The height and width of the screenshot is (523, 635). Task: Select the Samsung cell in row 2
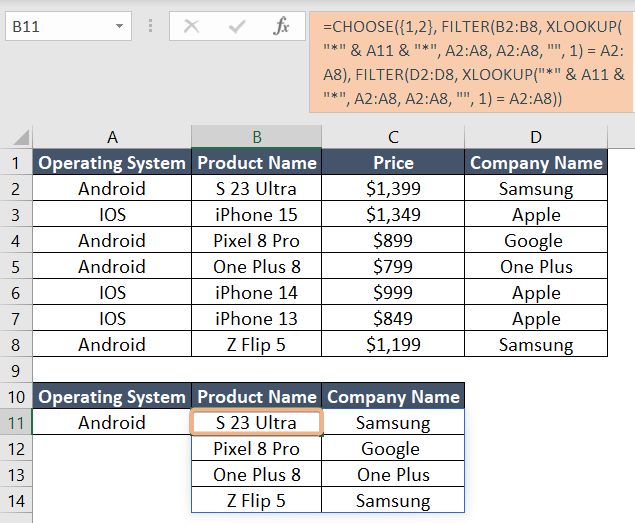(536, 188)
